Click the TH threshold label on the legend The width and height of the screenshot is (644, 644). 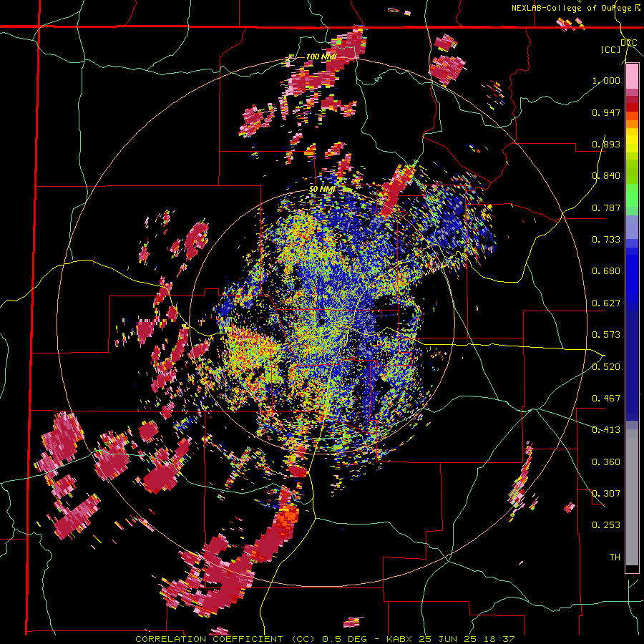615,557
